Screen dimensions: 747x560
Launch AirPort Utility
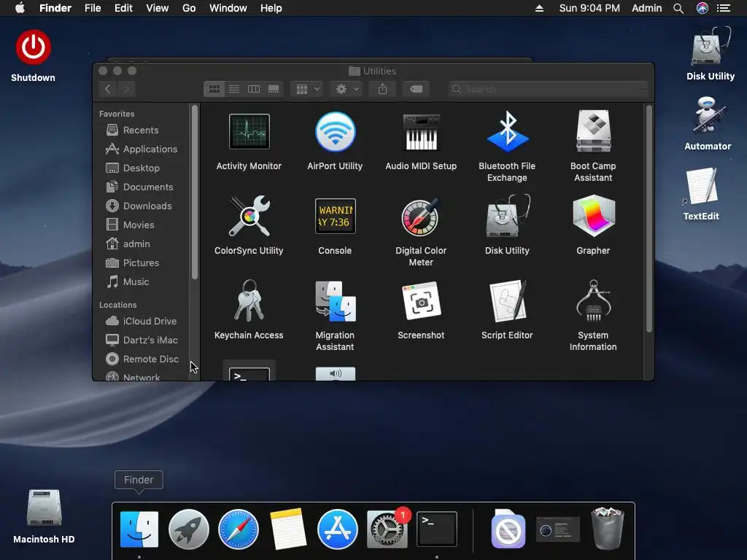point(335,132)
